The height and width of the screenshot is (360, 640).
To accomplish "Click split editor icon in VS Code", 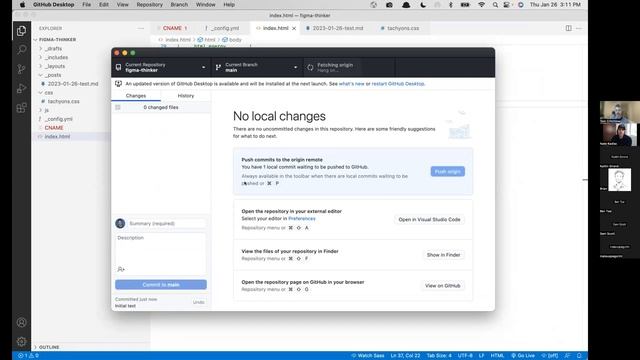I will point(568,28).
